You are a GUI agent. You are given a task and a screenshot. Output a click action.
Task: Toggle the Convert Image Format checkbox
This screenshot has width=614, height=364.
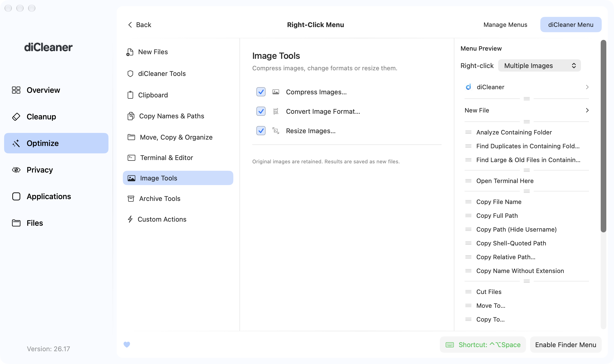click(261, 111)
